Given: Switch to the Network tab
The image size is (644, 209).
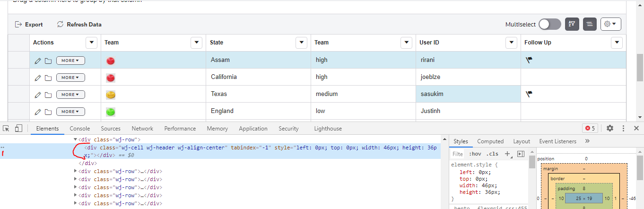Looking at the screenshot, I should click(x=142, y=129).
